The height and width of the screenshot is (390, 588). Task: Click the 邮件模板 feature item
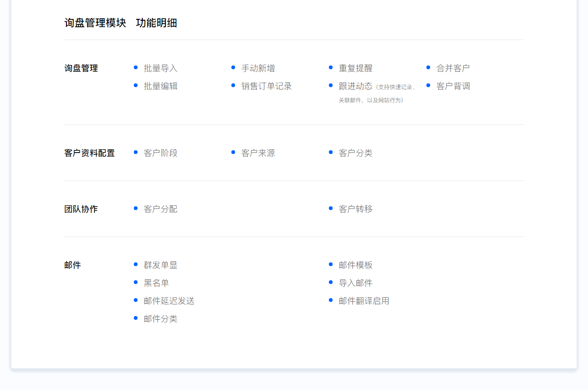coord(356,265)
